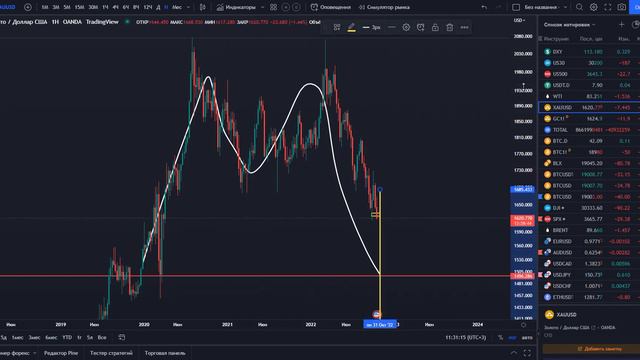Collapse bottom panel chevron
The width and height of the screenshot is (640, 360).
(x=513, y=353)
